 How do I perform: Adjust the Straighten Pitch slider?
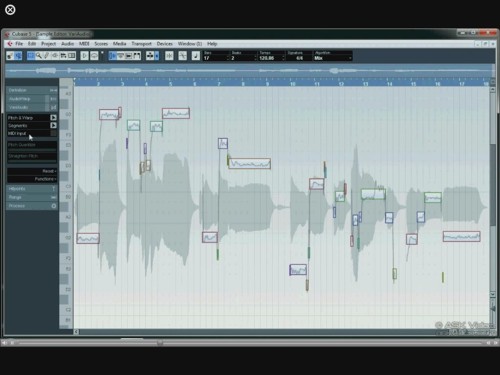click(x=32, y=161)
